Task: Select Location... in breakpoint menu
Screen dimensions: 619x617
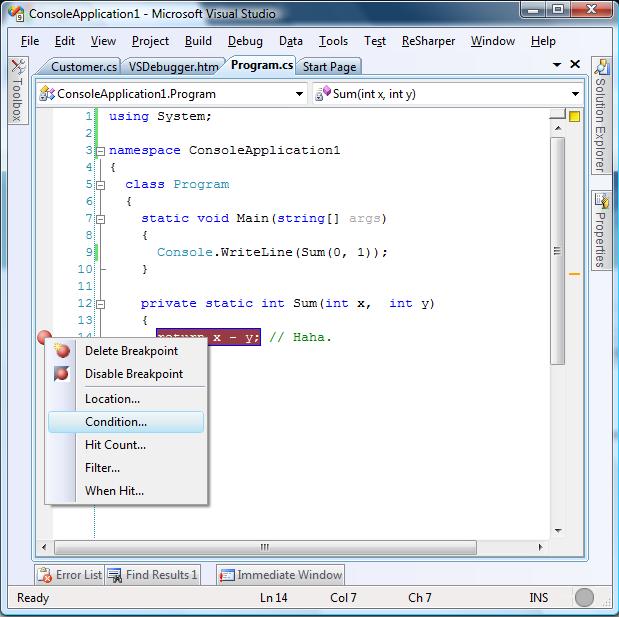Action: click(126, 399)
